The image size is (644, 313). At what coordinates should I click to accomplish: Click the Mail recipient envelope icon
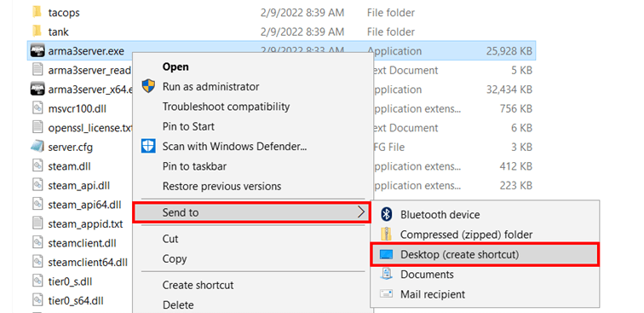(x=387, y=294)
